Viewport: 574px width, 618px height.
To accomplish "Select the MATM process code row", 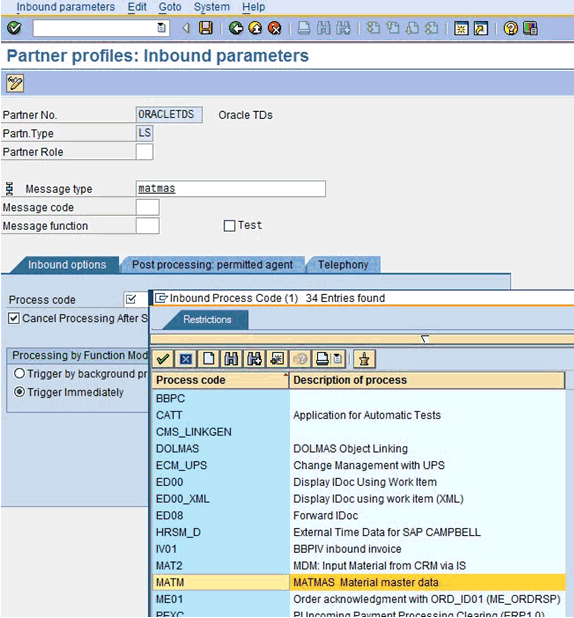I will click(x=359, y=582).
